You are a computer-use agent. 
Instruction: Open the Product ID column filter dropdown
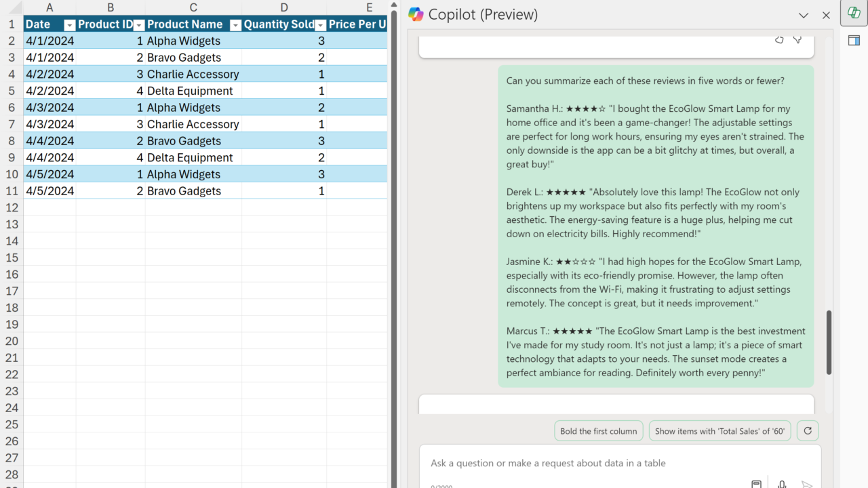139,25
